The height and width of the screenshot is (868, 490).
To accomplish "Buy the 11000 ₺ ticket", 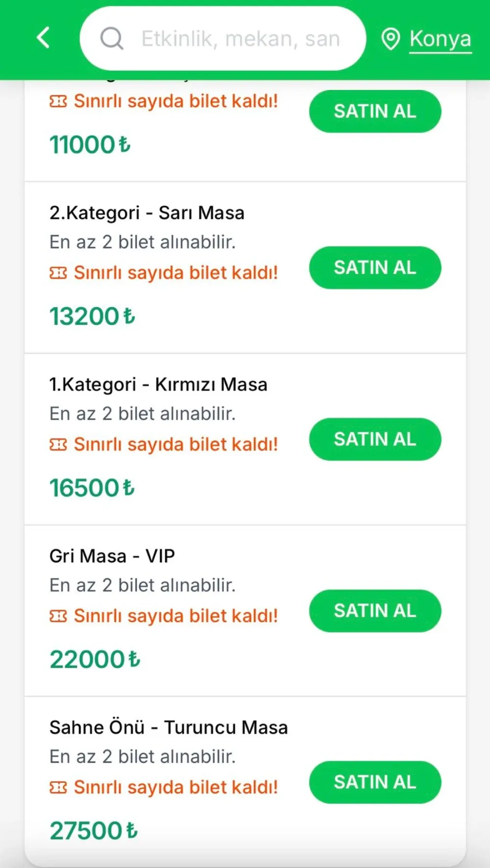I will click(375, 111).
